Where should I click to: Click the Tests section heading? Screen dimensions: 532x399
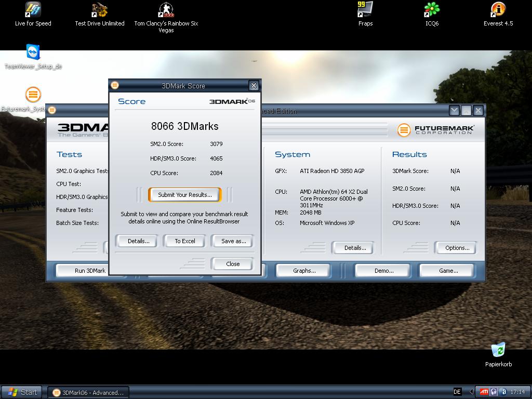[69, 155]
